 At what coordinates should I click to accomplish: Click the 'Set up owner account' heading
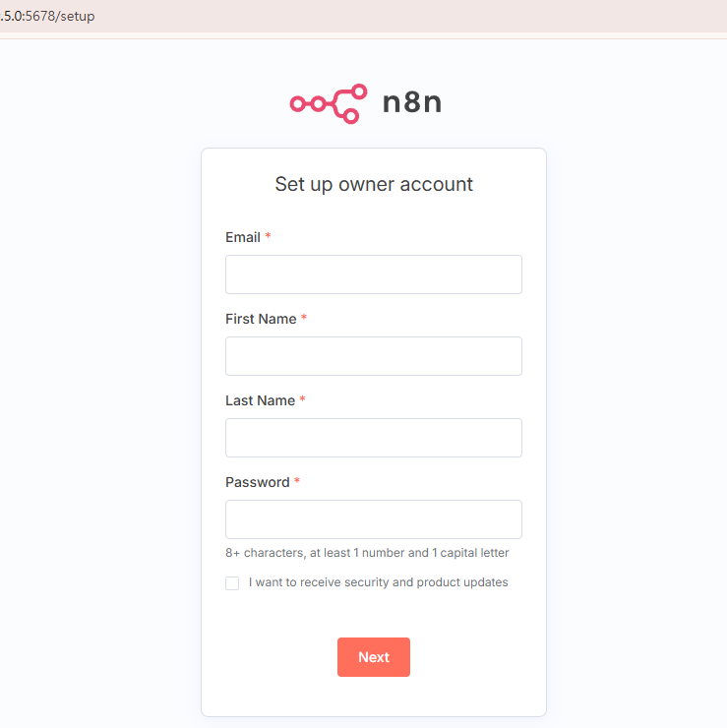pyautogui.click(x=374, y=184)
